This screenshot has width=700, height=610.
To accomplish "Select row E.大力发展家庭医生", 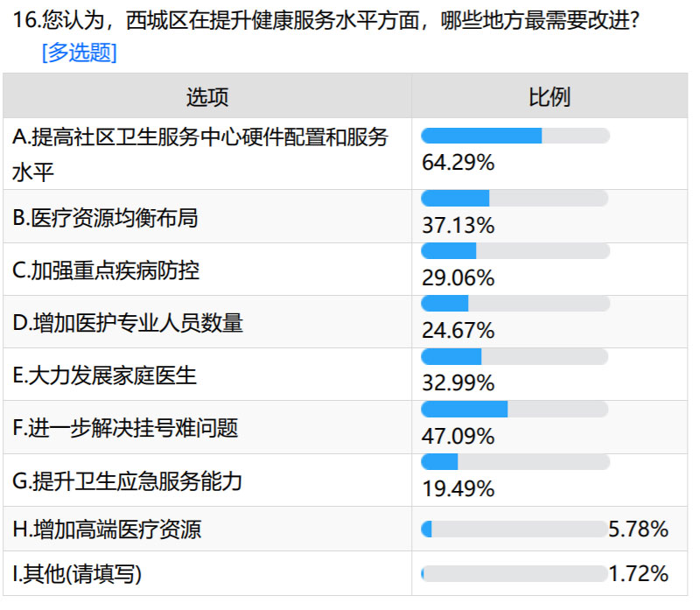I will click(345, 375).
